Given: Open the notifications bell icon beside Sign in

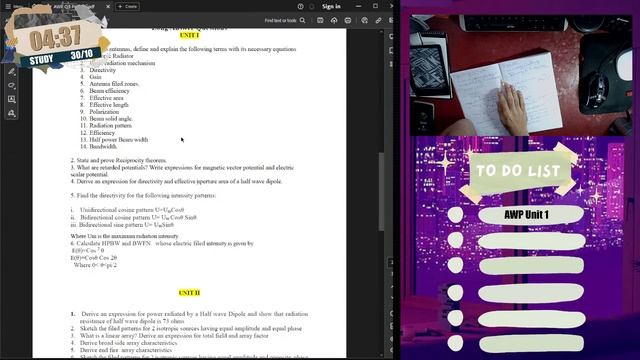Looking at the screenshot, I should tap(312, 7).
